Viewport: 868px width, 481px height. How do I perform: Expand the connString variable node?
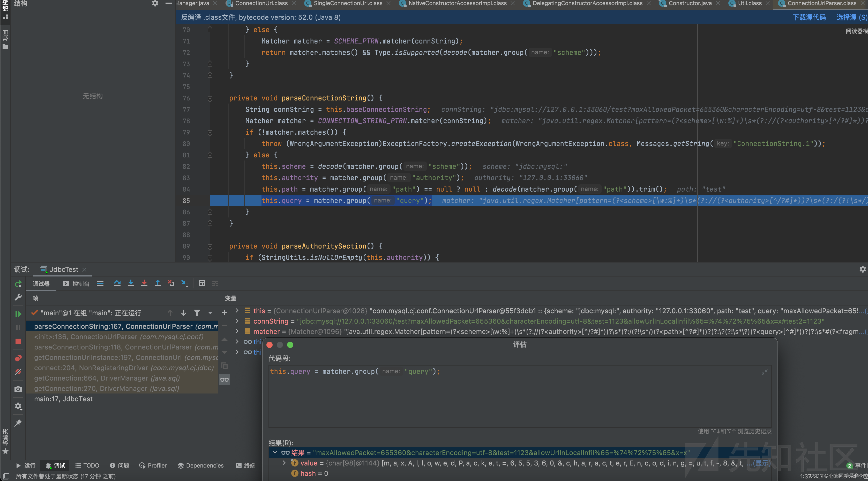pyautogui.click(x=237, y=321)
